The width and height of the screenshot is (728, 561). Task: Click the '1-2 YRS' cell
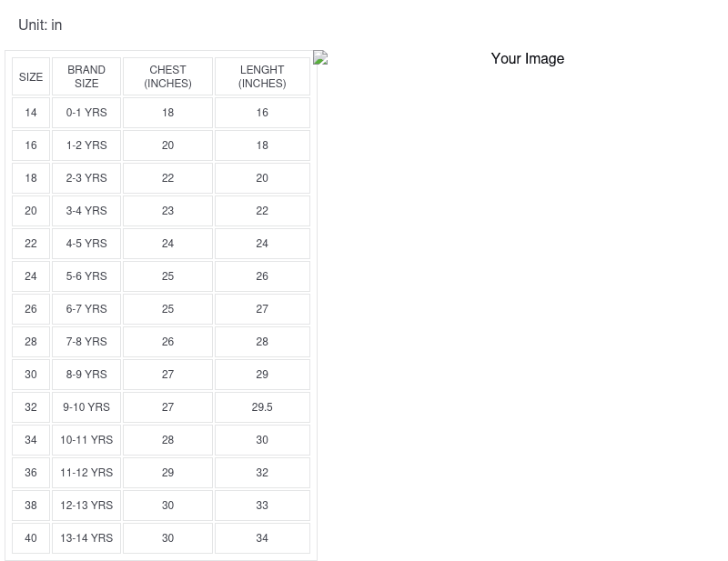(86, 145)
